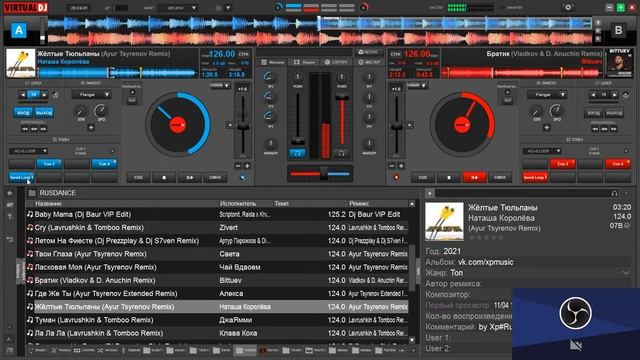
Task: Switch to Видео tab
Action: (305, 62)
